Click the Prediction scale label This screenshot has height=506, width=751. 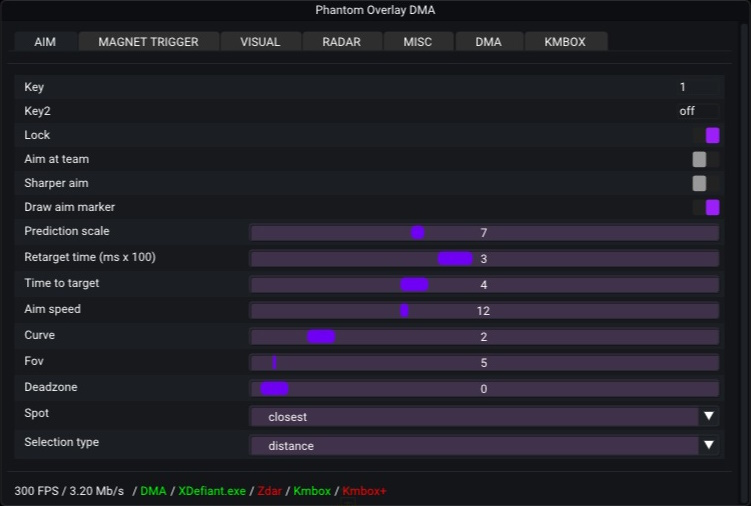tap(67, 231)
